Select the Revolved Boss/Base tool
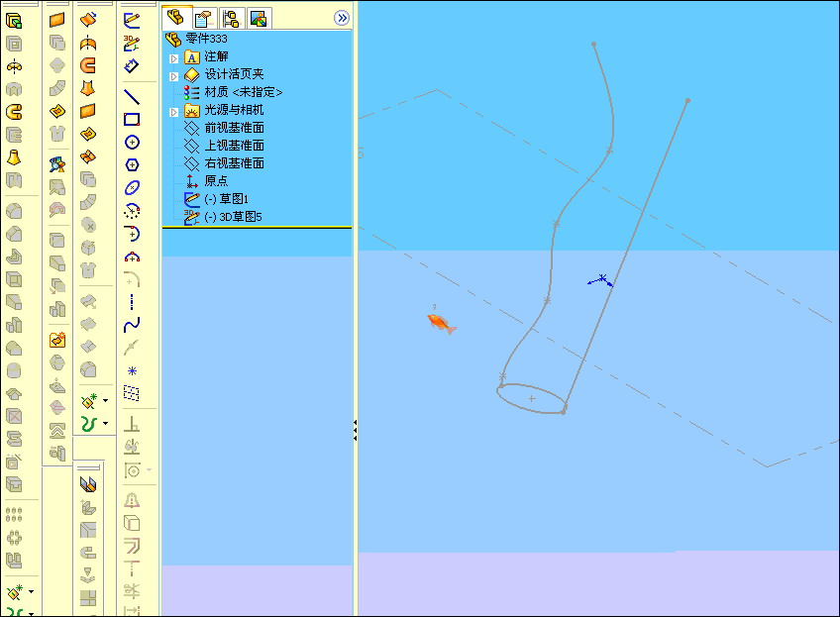Viewport: 840px width, 617px height. tap(14, 67)
